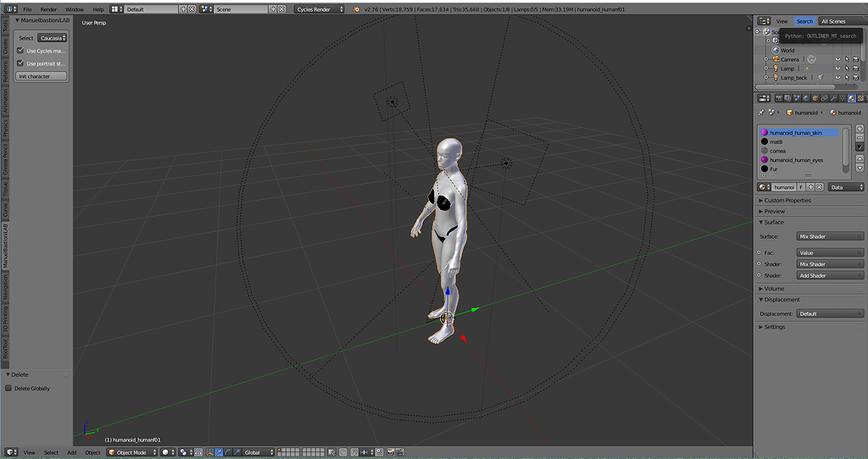Open the Help menu
The height and width of the screenshot is (459, 868).
click(98, 9)
